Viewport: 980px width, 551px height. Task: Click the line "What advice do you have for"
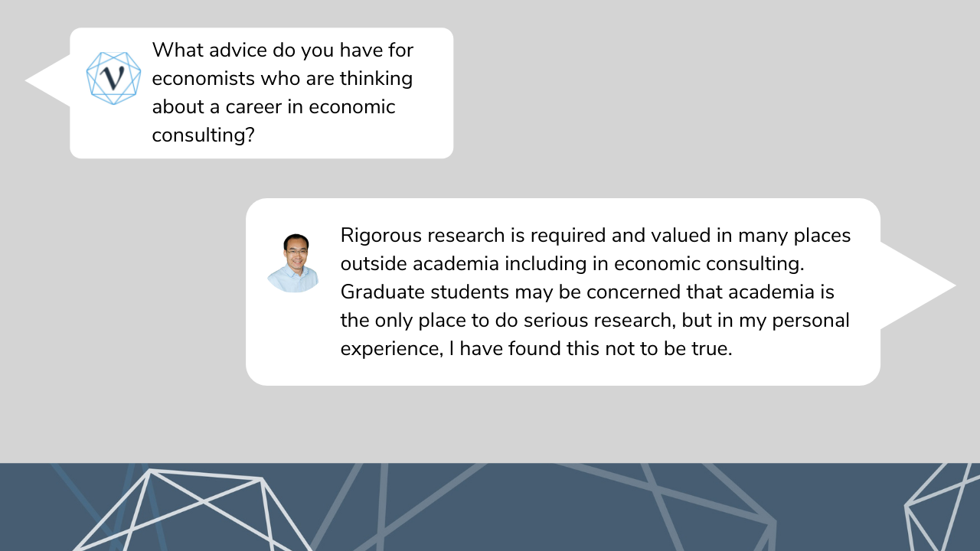click(283, 51)
